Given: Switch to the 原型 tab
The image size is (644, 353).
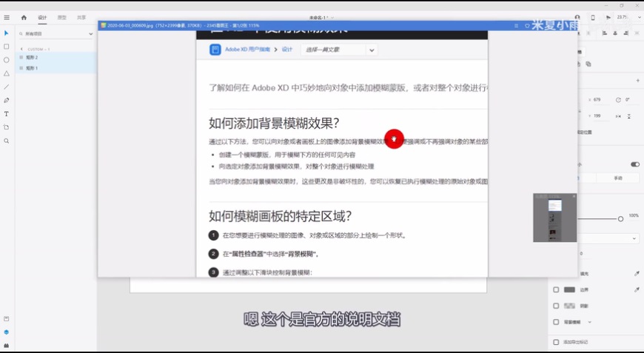Looking at the screenshot, I should coord(61,18).
